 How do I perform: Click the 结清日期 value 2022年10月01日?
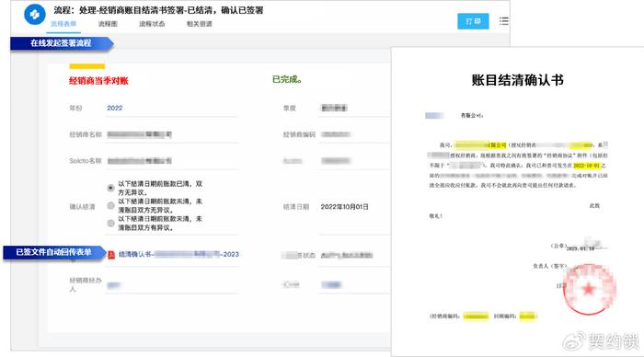(345, 207)
